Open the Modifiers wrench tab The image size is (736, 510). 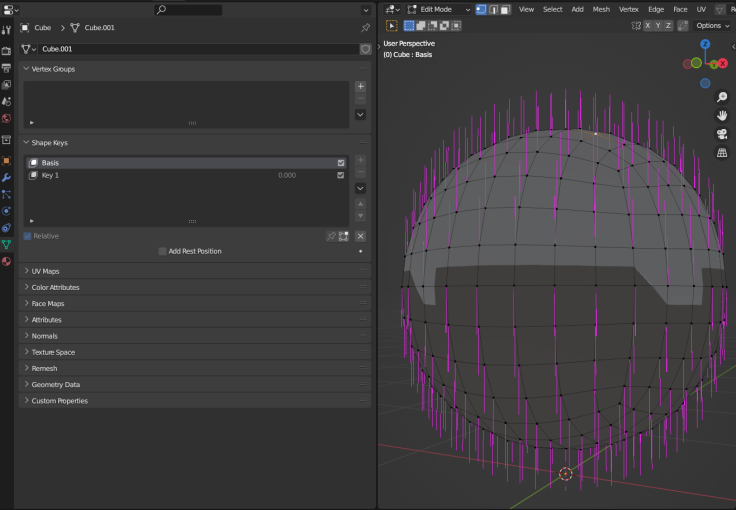coord(7,177)
